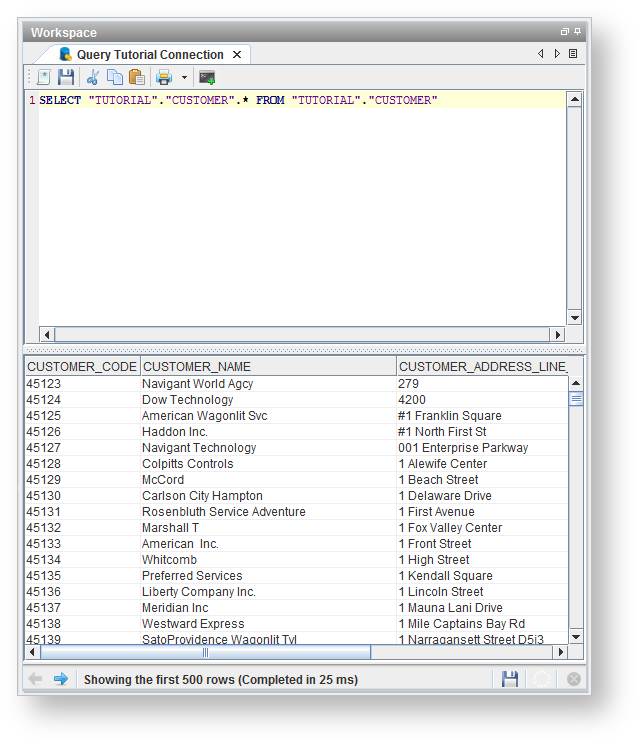Print the query using the printer icon
640x744 pixels.
click(x=164, y=77)
